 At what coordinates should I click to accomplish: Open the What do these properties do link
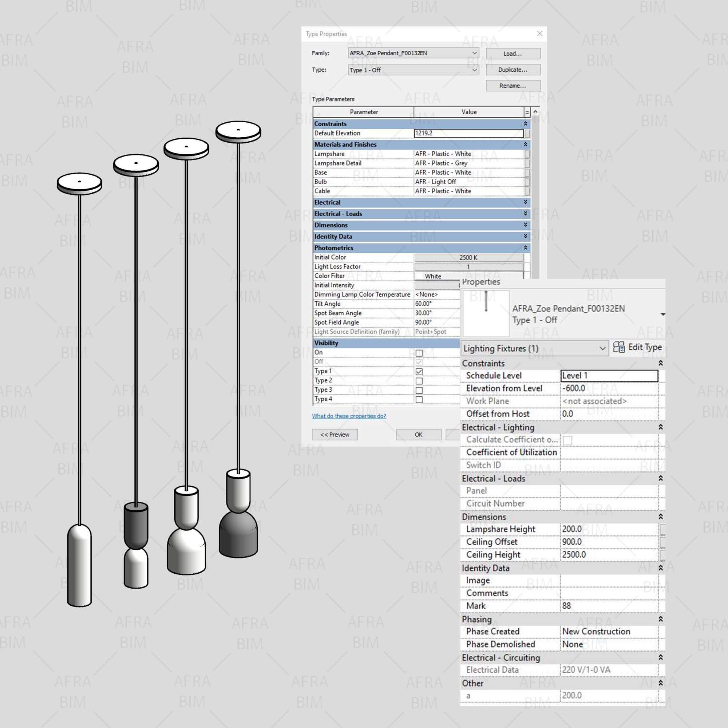[x=349, y=416]
